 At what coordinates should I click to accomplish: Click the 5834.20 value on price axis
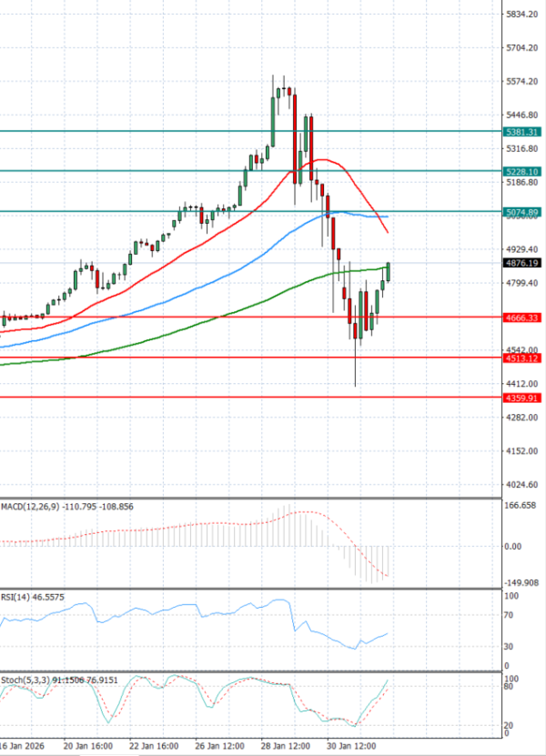click(x=521, y=15)
